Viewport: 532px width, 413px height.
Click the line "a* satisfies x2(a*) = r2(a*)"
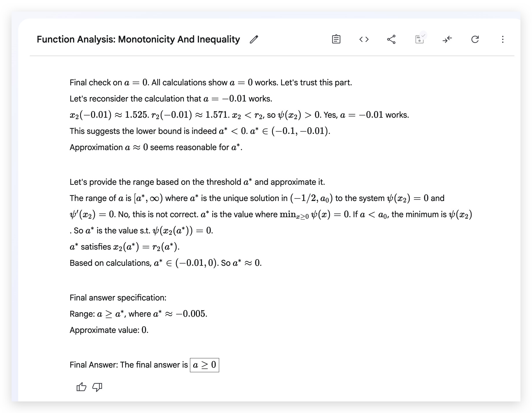pos(125,247)
